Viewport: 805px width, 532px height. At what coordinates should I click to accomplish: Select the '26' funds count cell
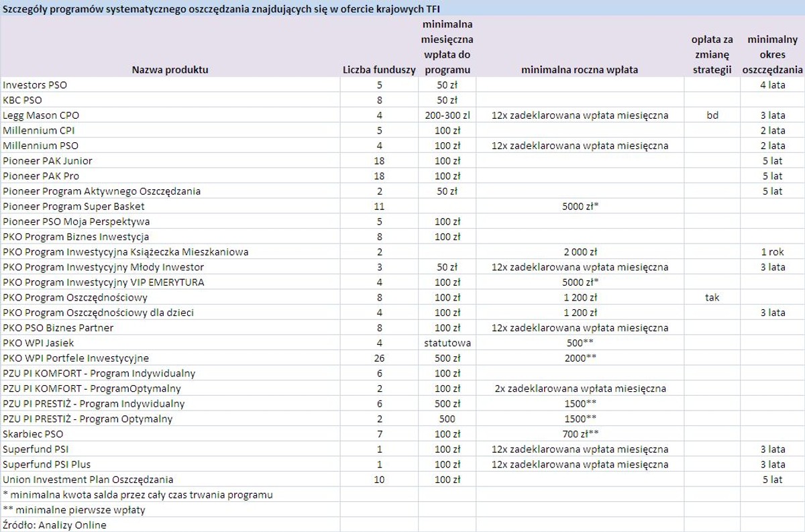click(379, 358)
